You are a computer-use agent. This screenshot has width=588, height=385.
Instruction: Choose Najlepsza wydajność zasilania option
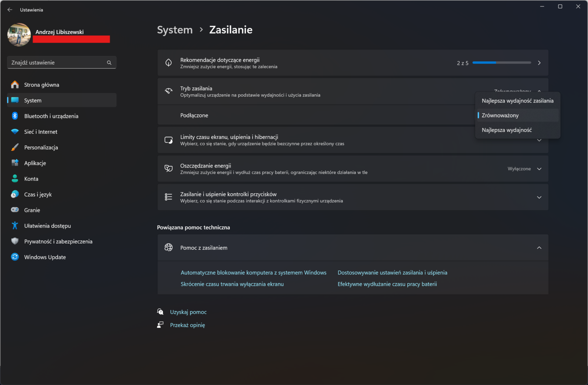pos(517,101)
